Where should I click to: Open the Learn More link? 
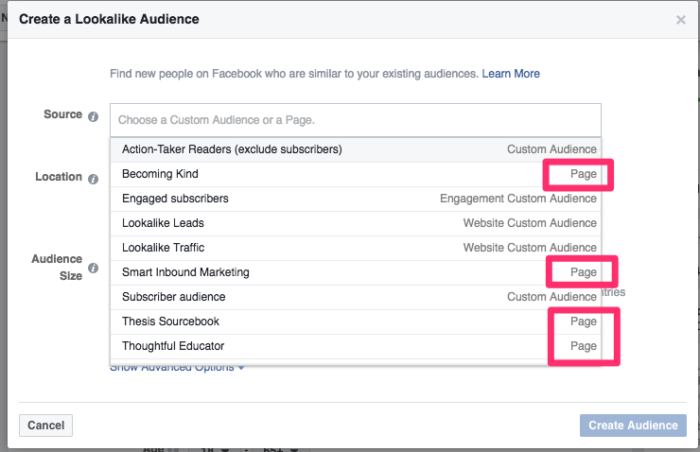click(511, 74)
